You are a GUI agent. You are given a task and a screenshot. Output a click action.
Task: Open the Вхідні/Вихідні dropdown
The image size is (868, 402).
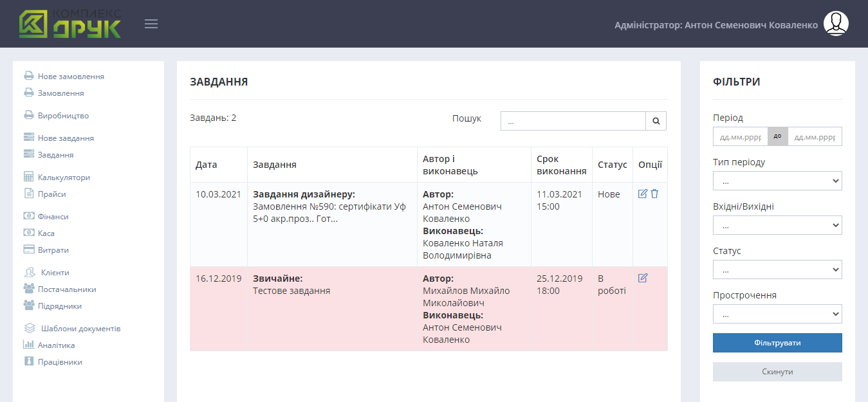pos(777,225)
